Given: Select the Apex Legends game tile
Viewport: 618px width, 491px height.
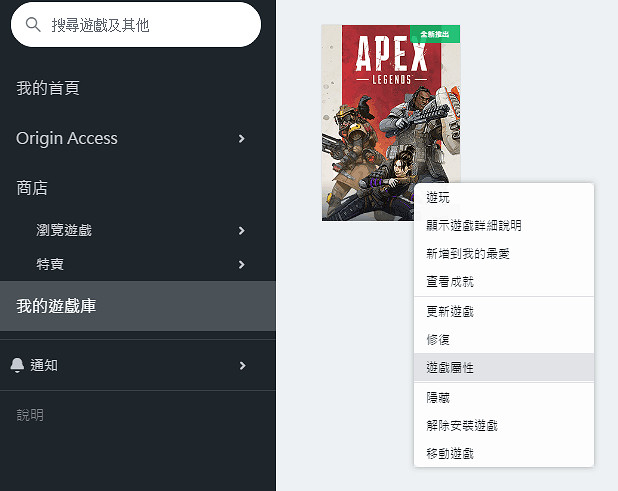Looking at the screenshot, I should click(x=391, y=123).
